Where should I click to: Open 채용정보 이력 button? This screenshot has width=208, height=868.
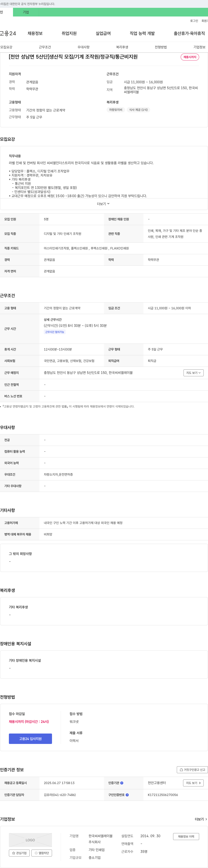pos(186,836)
